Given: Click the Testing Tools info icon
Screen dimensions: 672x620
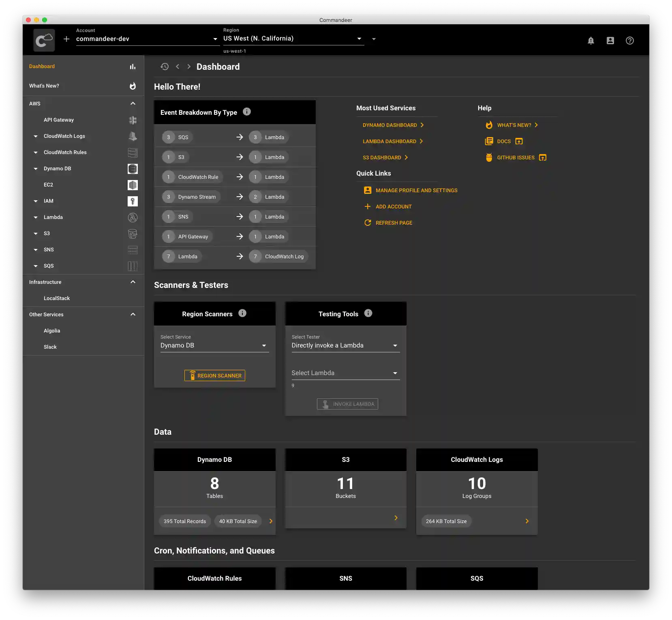Looking at the screenshot, I should click(368, 313).
